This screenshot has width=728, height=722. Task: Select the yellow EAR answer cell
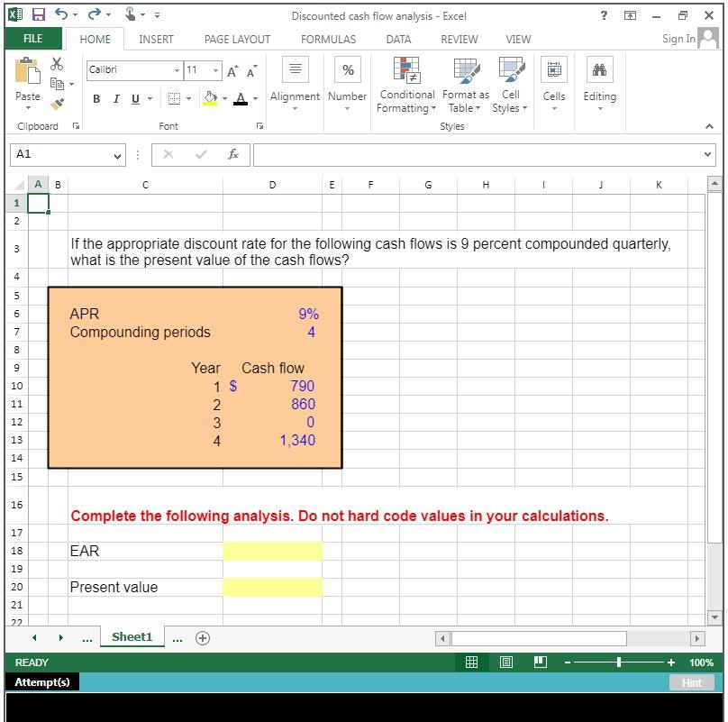272,551
